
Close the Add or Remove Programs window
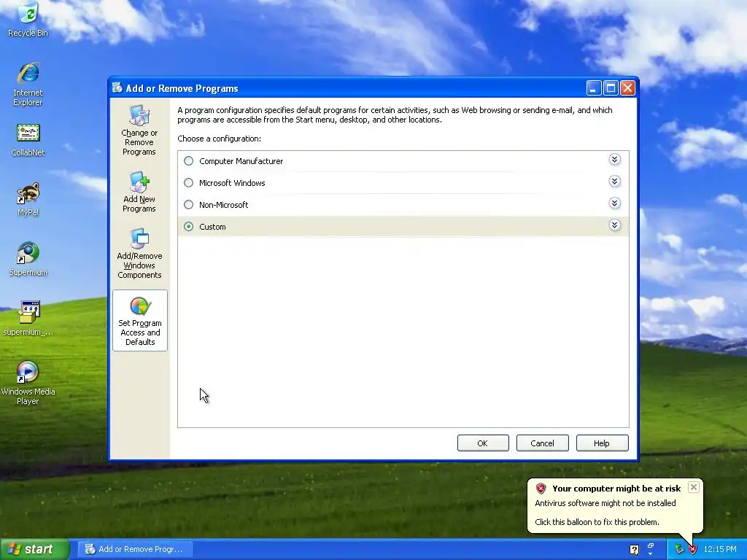628,88
